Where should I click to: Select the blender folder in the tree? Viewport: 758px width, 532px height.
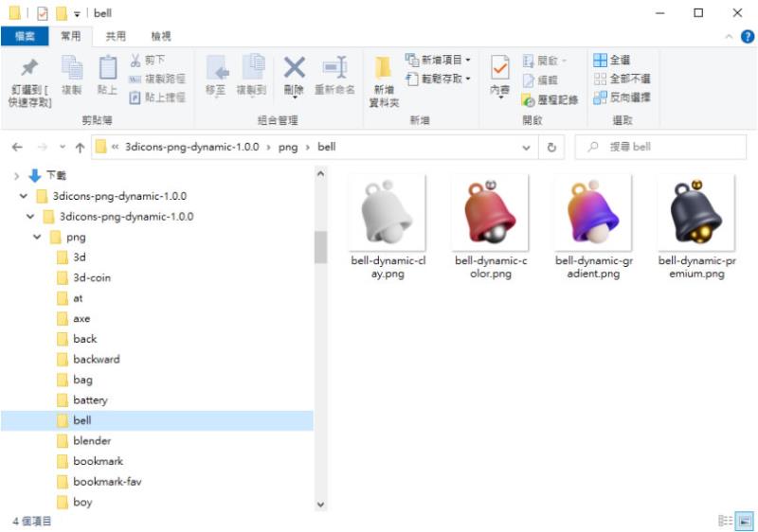[x=92, y=441]
